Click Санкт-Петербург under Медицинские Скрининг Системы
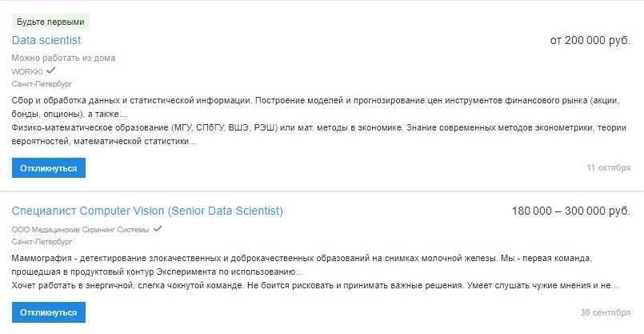 42,241
